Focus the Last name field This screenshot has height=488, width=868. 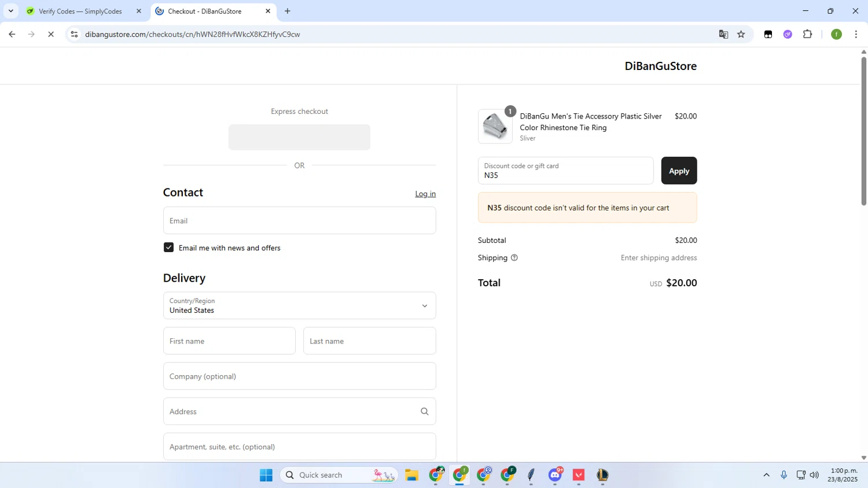(x=369, y=341)
